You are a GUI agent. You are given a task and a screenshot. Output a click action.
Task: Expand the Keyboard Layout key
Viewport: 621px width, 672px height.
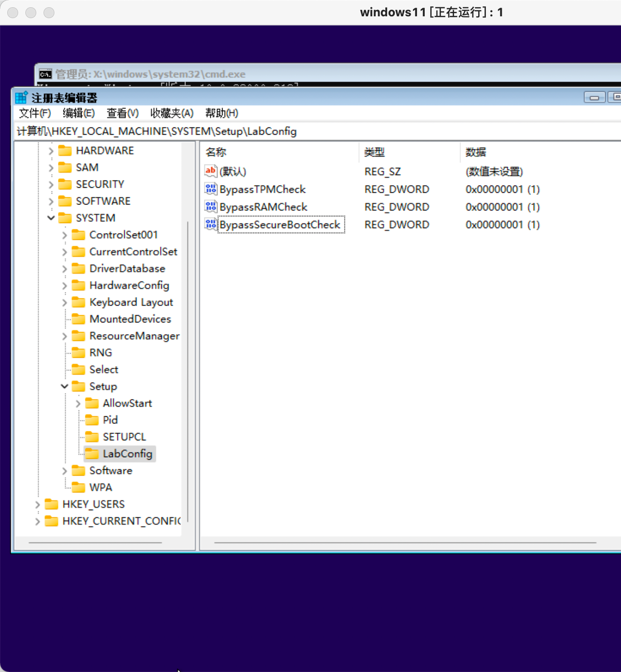64,302
